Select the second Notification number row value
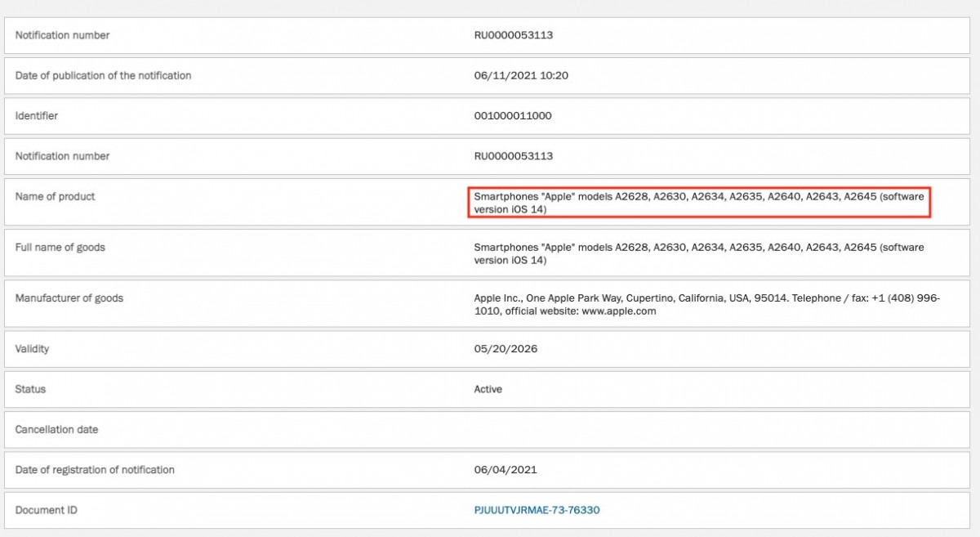The height and width of the screenshot is (537, 980). coord(519,156)
